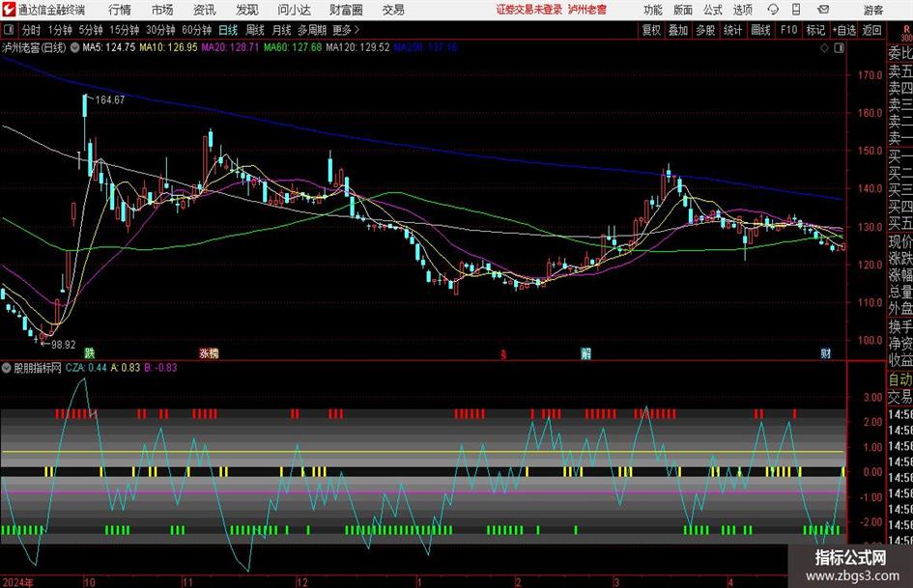913x588 pixels.
Task: Open the 市场 menu
Action: pos(162,10)
